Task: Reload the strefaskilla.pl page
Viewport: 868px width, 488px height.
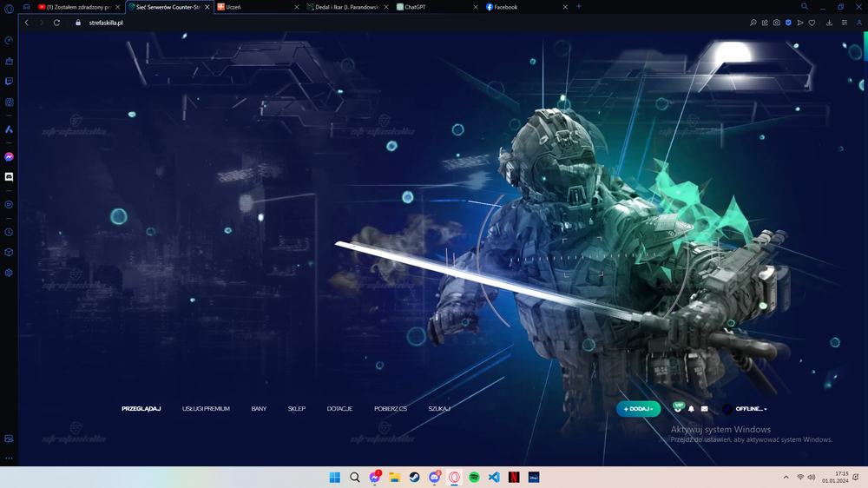Action: (56, 23)
